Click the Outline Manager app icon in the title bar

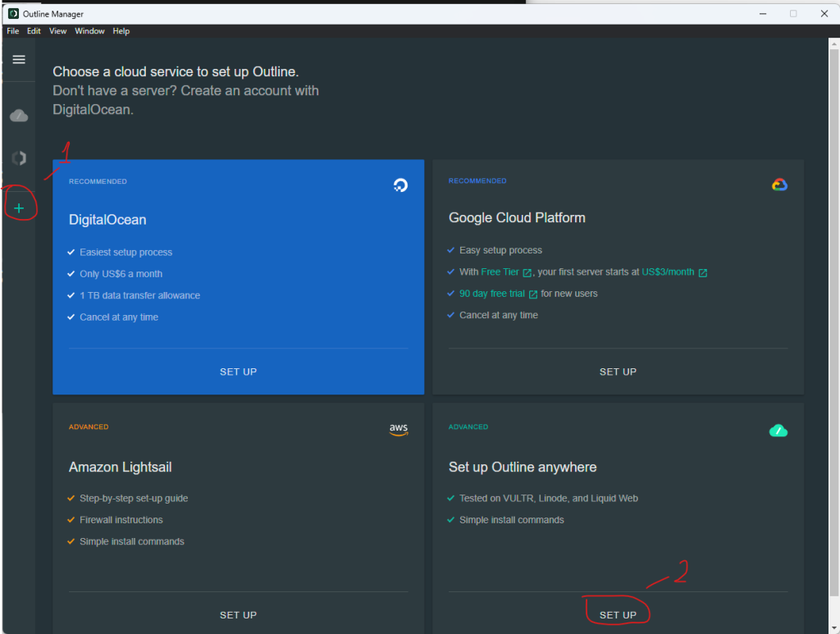click(x=13, y=14)
